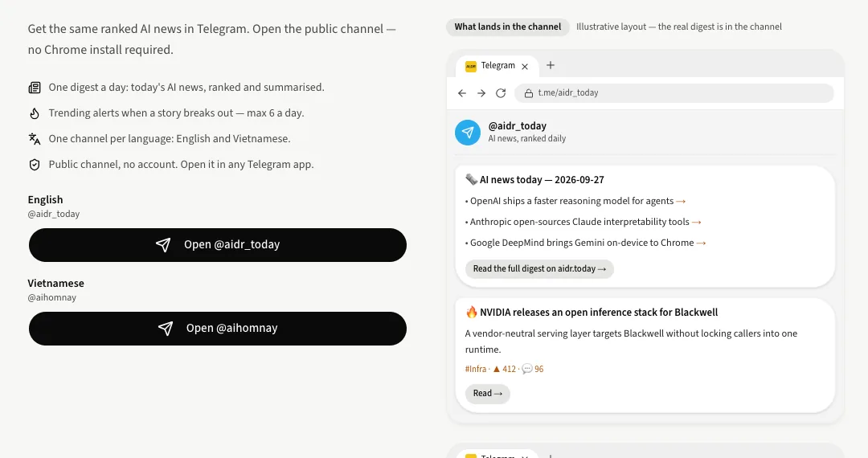Click the translate language icon

(x=35, y=139)
